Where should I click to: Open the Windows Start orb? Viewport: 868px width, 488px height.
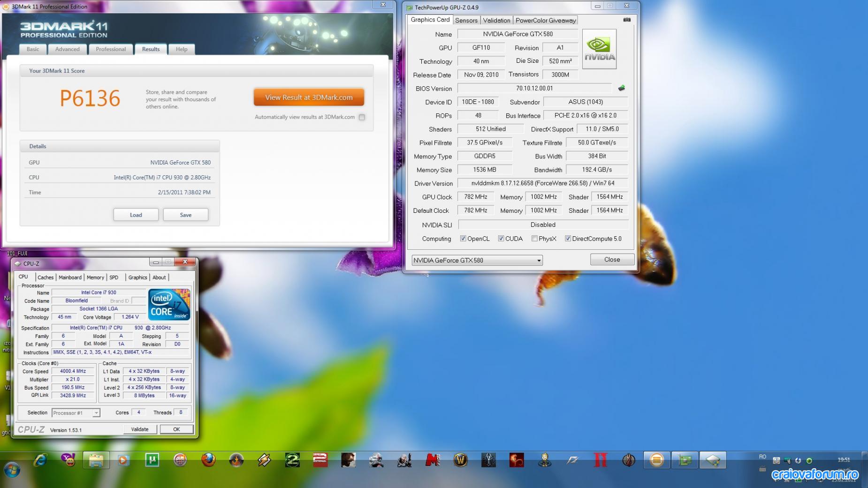tap(12, 469)
